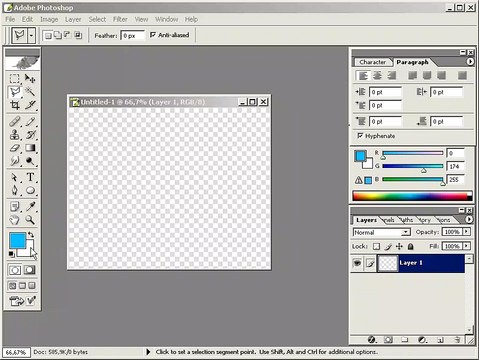Click the center text button

(x=377, y=76)
